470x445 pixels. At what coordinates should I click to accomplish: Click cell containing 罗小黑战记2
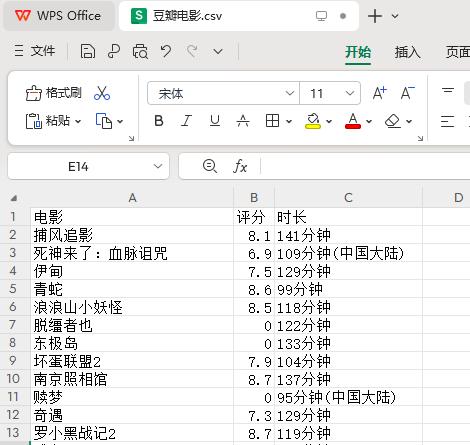(x=132, y=433)
